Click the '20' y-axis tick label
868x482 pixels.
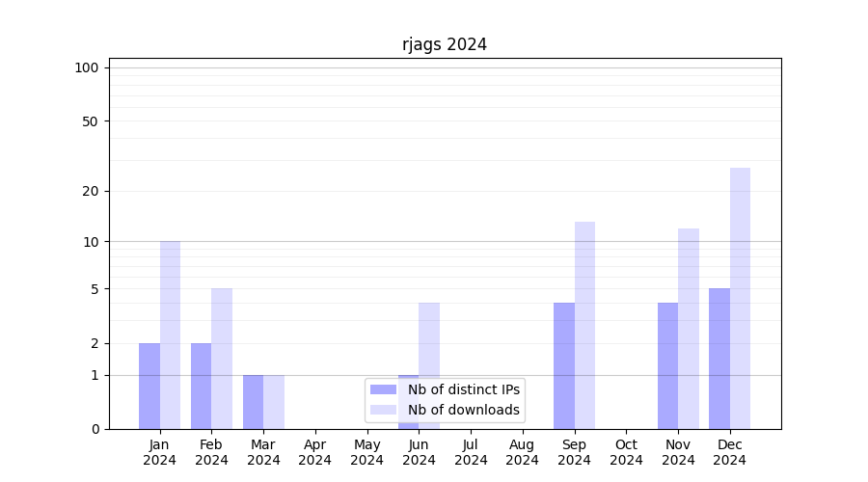[x=91, y=191]
